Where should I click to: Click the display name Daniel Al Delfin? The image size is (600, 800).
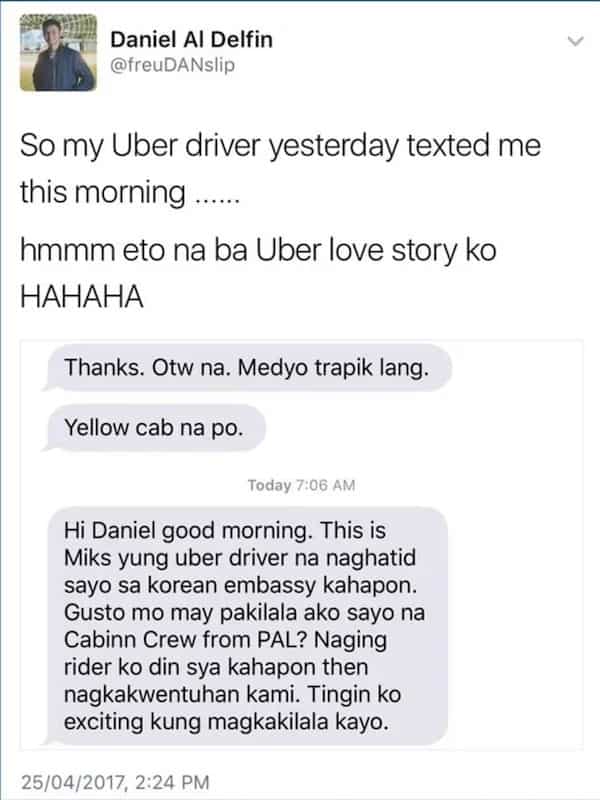point(191,39)
